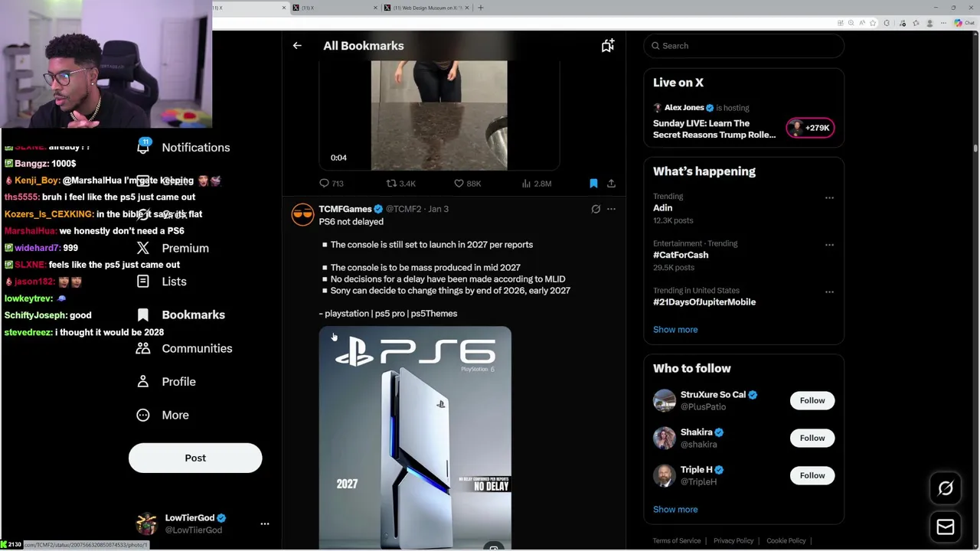Screen dimensions: 980x551
Task: Show more under What's happening
Action: point(675,330)
